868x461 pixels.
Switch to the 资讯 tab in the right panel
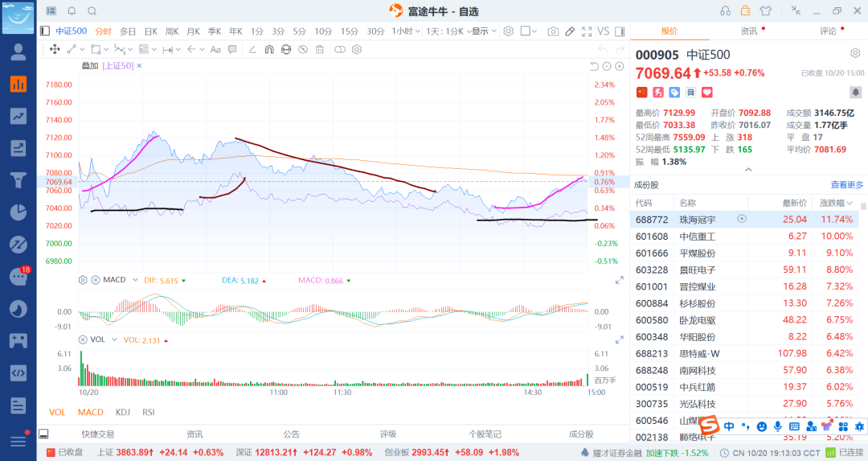tap(748, 31)
